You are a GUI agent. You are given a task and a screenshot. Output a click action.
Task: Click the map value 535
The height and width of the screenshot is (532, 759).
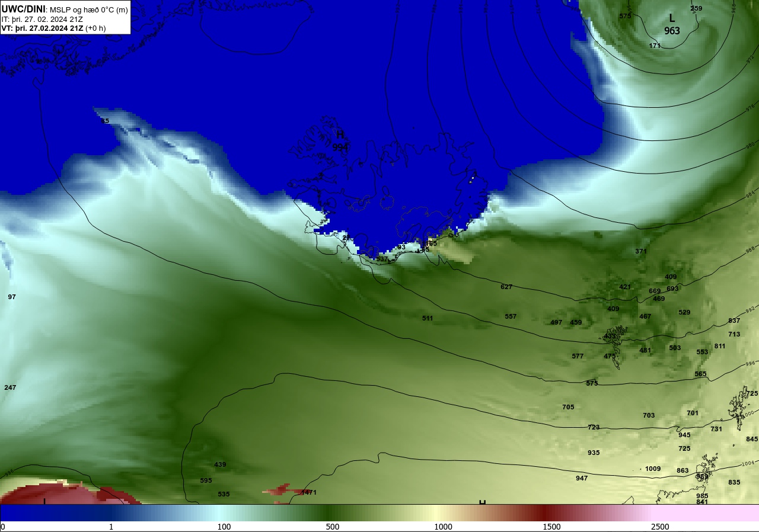[224, 494]
